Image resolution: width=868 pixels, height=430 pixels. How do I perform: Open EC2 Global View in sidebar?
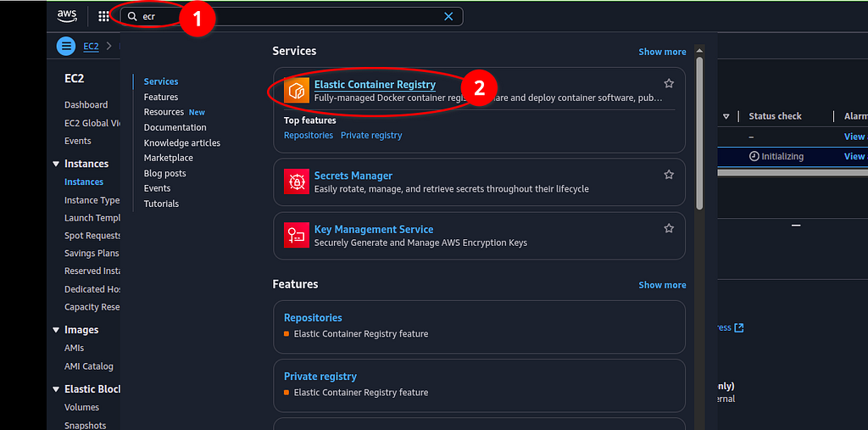(92, 123)
